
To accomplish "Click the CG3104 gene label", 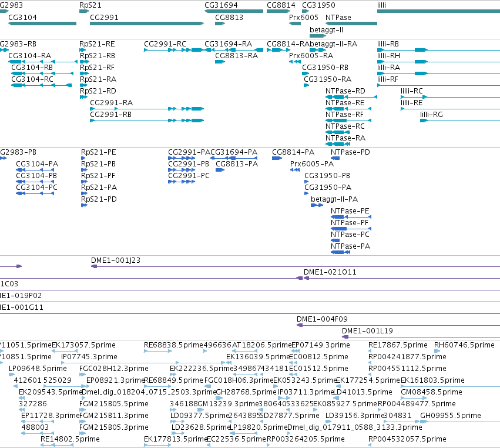I will (22, 17).
